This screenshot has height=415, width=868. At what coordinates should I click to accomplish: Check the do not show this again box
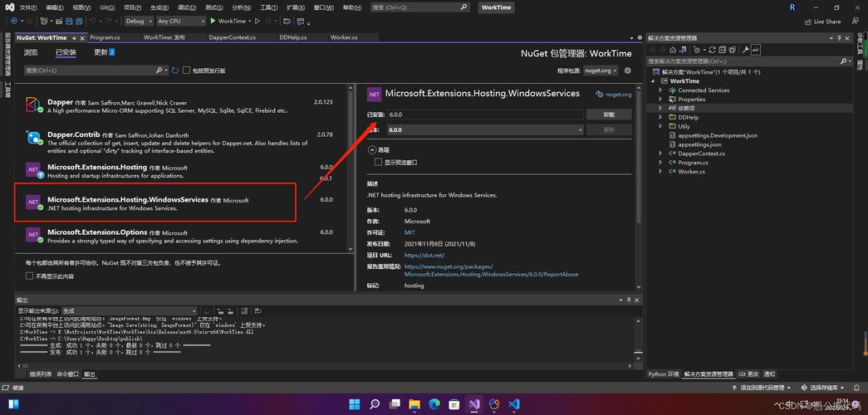pyautogui.click(x=29, y=276)
